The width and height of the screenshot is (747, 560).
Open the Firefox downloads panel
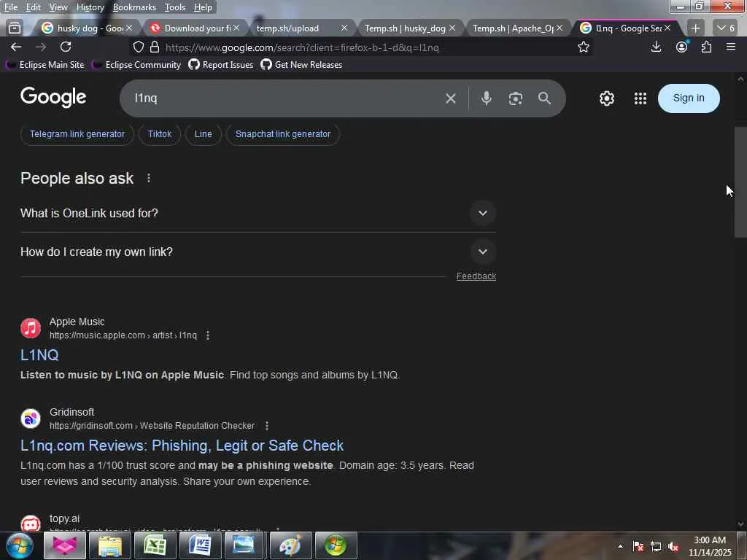click(656, 47)
